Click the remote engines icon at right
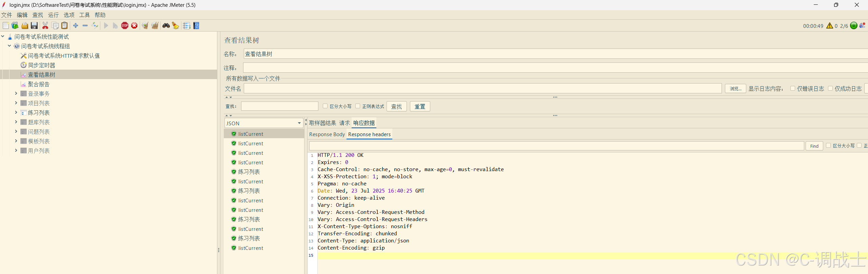Viewport: 868px width, 274px height. [x=862, y=25]
